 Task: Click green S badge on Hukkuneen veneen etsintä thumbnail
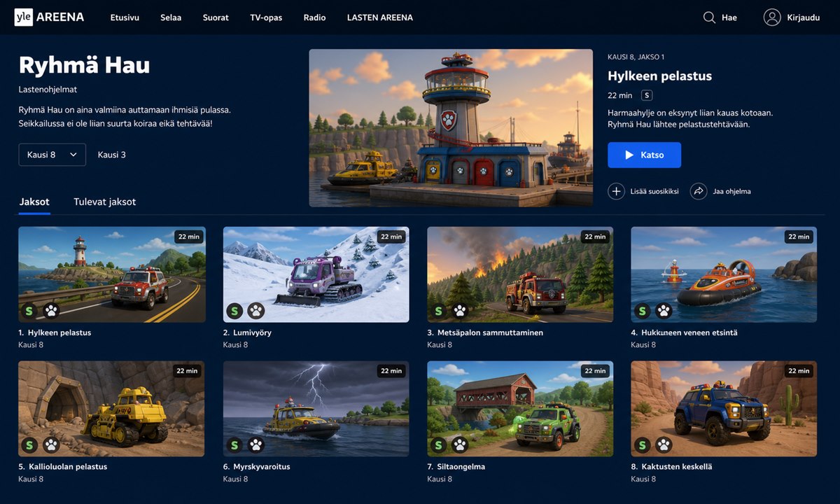point(642,311)
